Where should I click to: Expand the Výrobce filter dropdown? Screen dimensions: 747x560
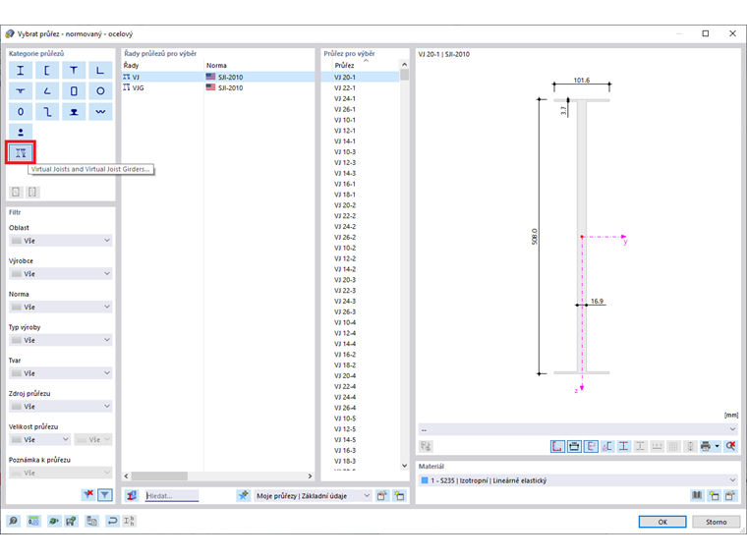click(61, 274)
